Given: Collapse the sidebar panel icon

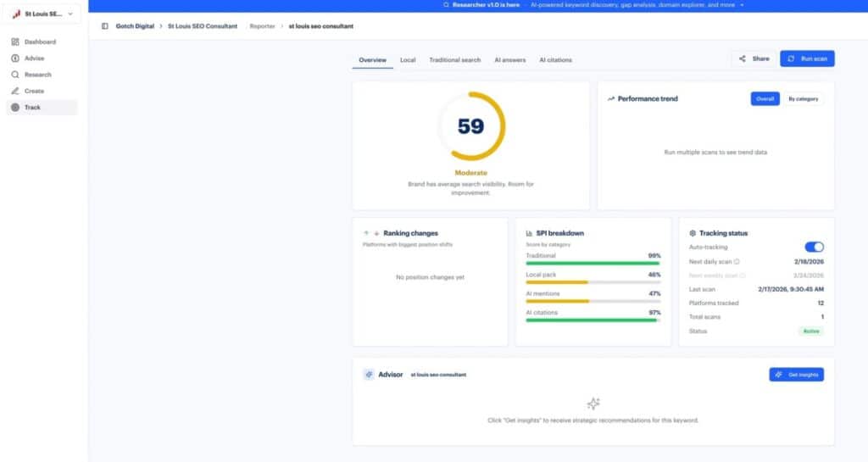Looking at the screenshot, I should (x=104, y=26).
